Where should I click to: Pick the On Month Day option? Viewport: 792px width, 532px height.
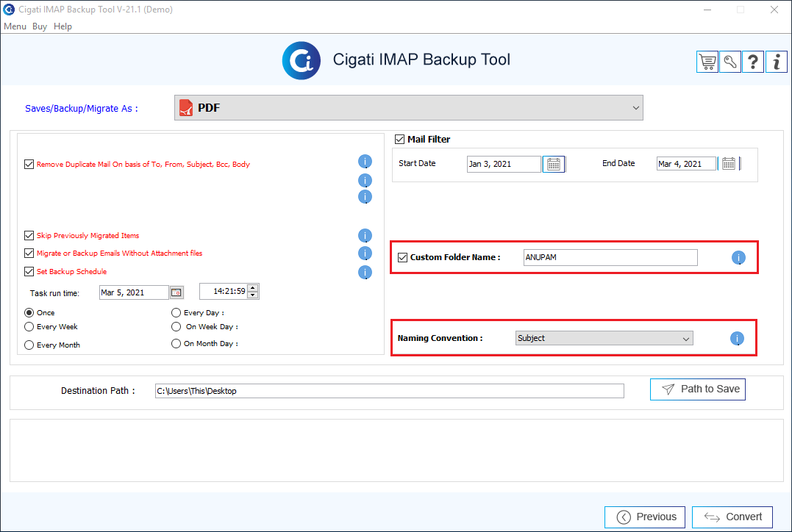coord(176,344)
